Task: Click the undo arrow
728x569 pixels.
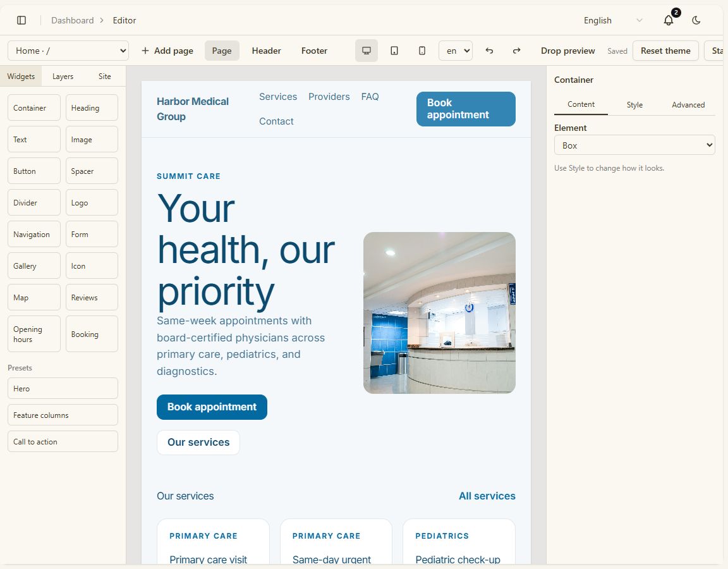Action: [489, 51]
